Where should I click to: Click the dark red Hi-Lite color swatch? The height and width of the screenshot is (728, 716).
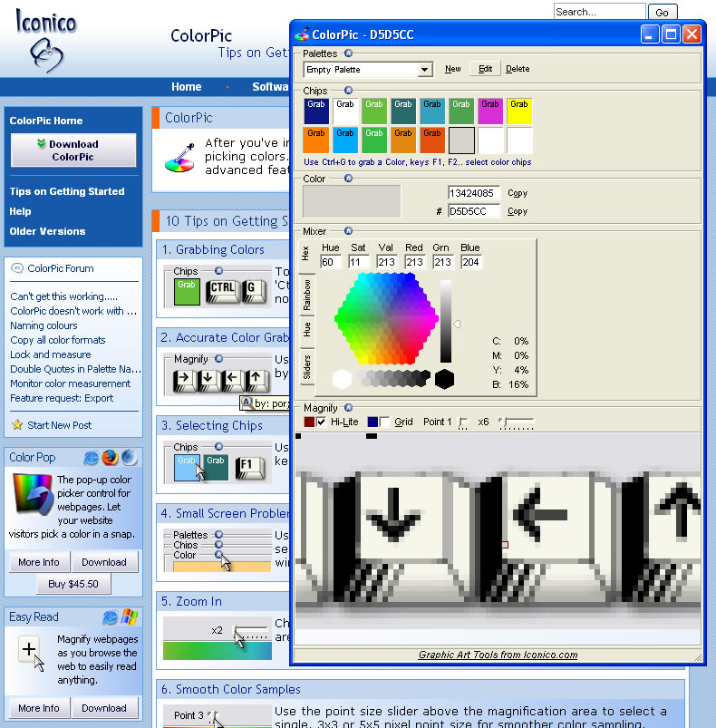pyautogui.click(x=309, y=422)
